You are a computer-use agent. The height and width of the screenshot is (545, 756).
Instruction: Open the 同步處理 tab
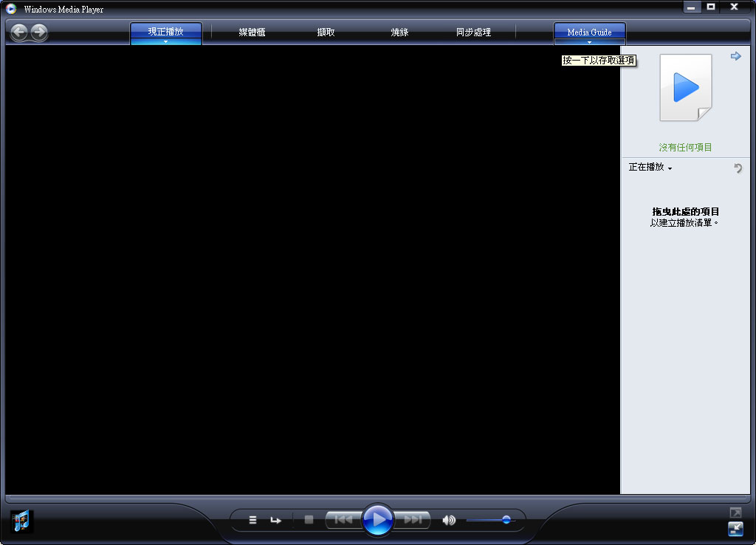473,32
